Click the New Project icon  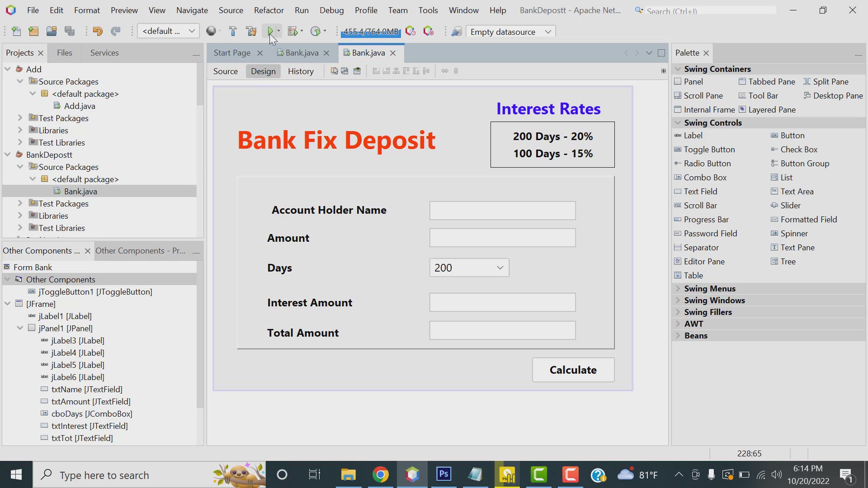coord(33,31)
